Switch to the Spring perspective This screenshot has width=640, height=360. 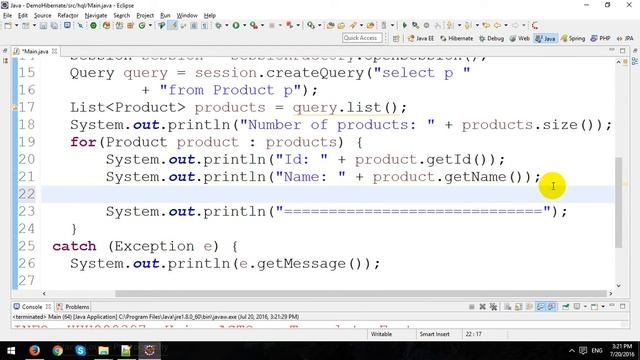click(573, 38)
